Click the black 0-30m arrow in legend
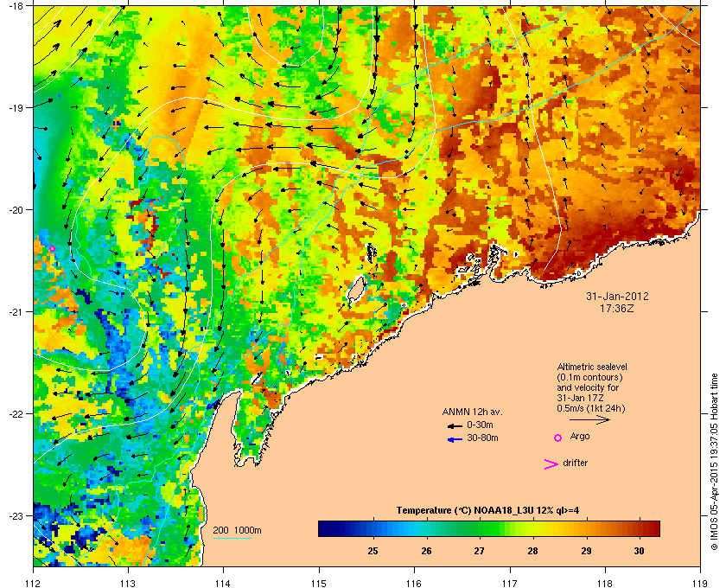This screenshot has width=726, height=588. click(455, 425)
